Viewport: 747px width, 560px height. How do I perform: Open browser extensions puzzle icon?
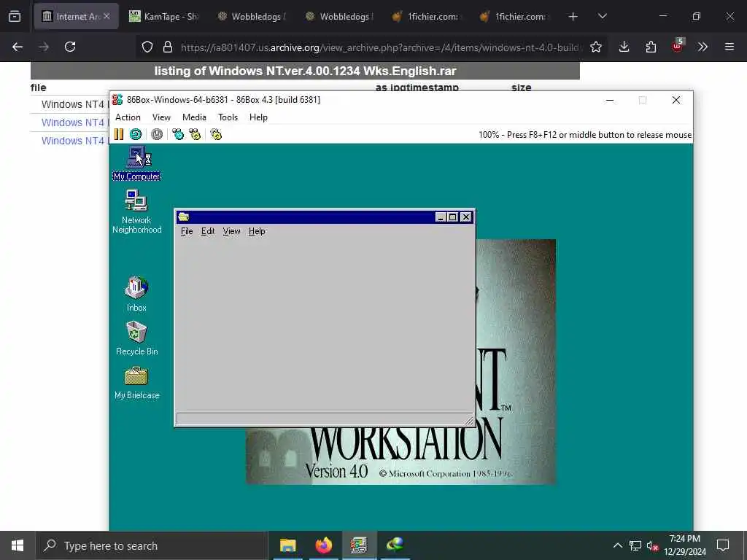point(651,47)
